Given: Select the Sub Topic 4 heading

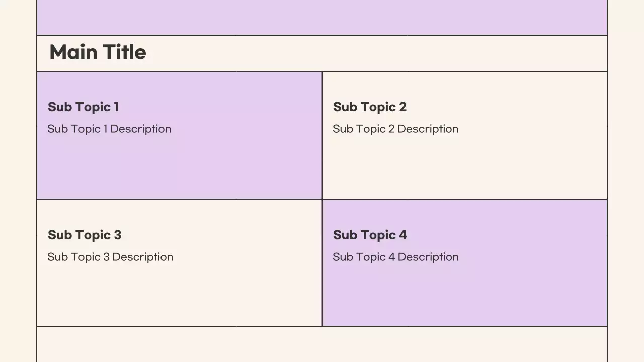Looking at the screenshot, I should click(370, 235).
